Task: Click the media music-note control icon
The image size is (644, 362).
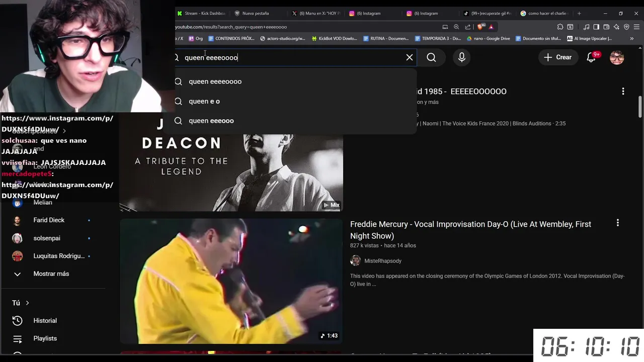Action: click(x=587, y=27)
